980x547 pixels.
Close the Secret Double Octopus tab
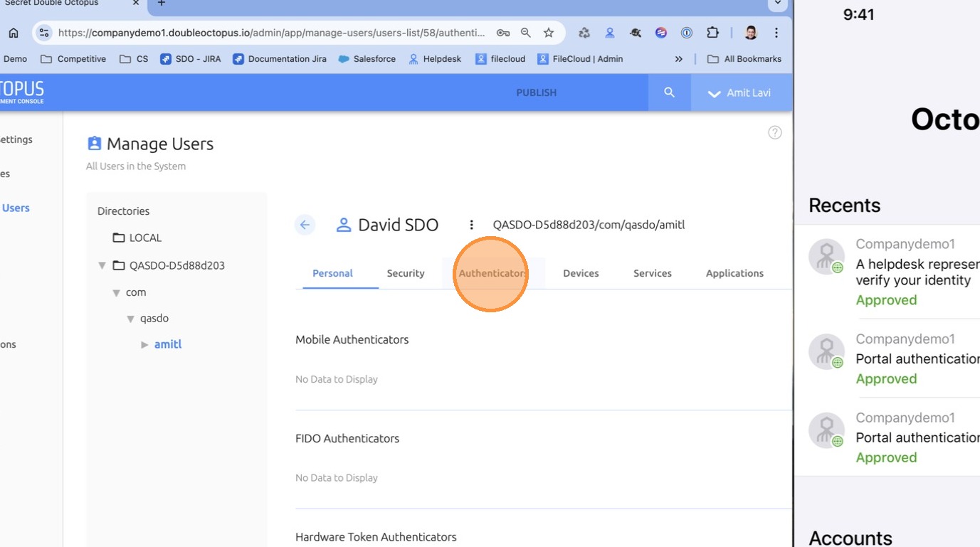pos(135,4)
